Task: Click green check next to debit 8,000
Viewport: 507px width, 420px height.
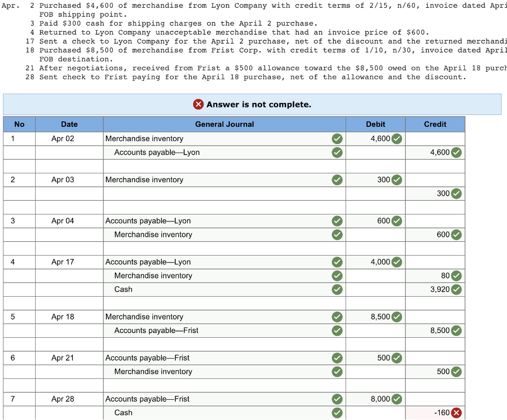Action: [397, 399]
